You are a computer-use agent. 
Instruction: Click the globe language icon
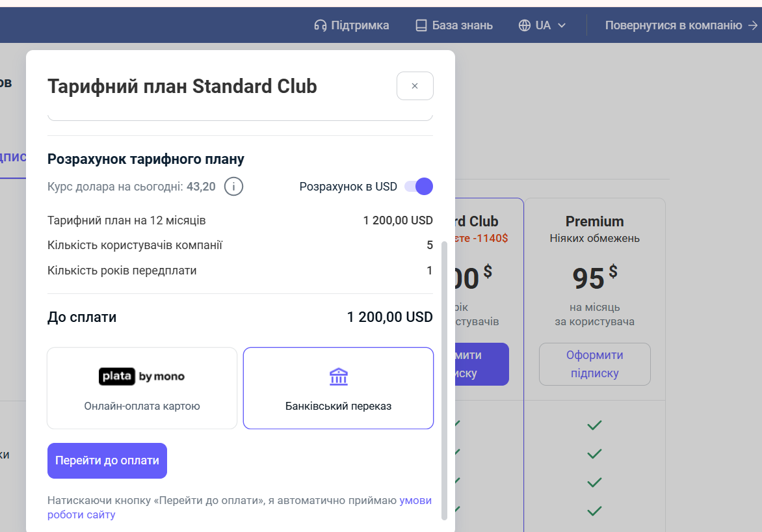point(525,25)
